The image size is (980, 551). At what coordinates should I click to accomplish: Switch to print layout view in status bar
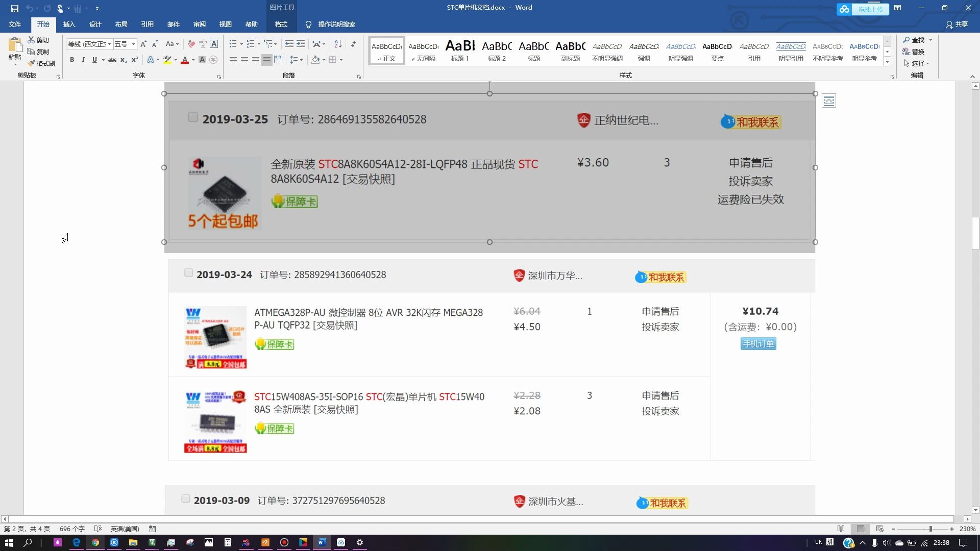[x=861, y=529]
